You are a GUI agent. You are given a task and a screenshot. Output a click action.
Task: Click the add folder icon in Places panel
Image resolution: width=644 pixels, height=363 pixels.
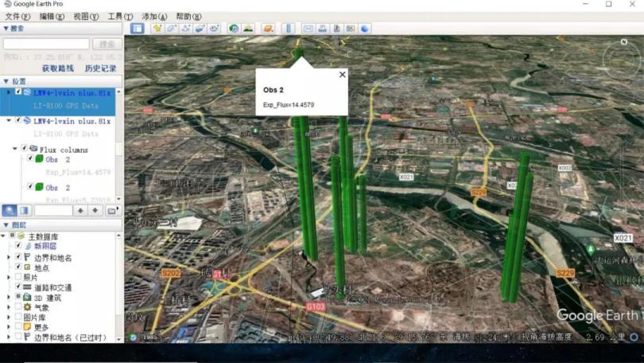tap(112, 210)
